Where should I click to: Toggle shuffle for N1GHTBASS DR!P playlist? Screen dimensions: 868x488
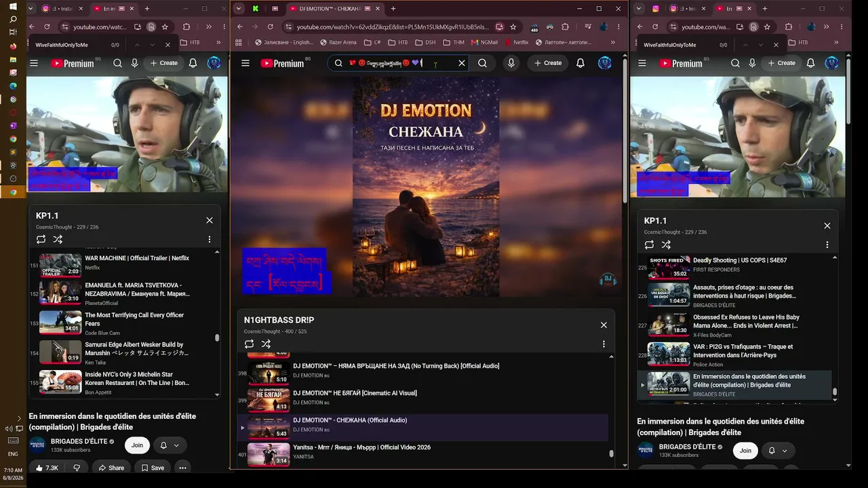point(266,344)
